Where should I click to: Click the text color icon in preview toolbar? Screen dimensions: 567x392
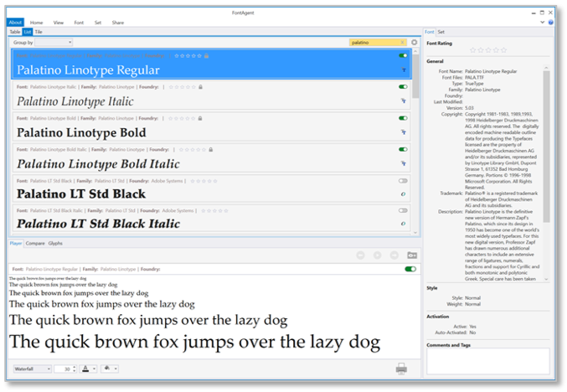pyautogui.click(x=85, y=369)
